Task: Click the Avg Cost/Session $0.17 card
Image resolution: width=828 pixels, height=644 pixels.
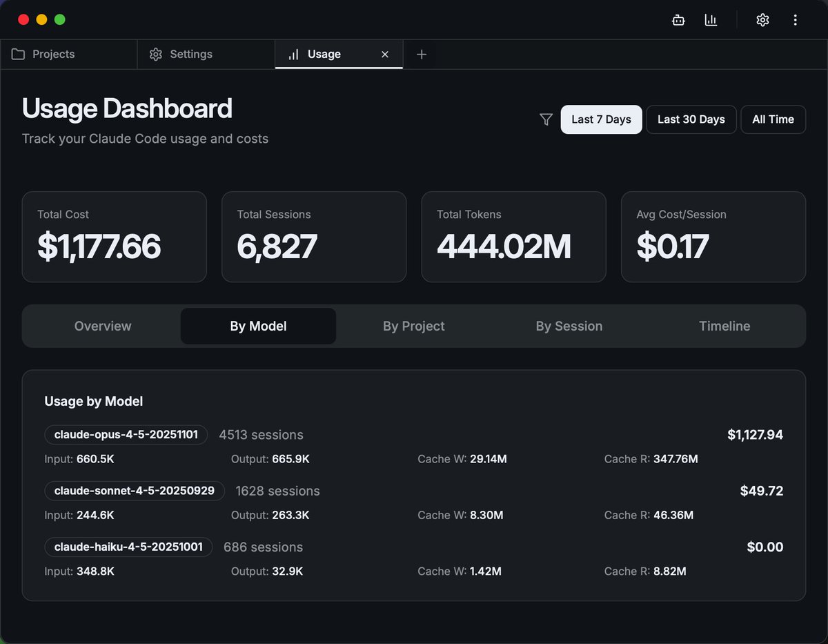Action: coord(713,237)
